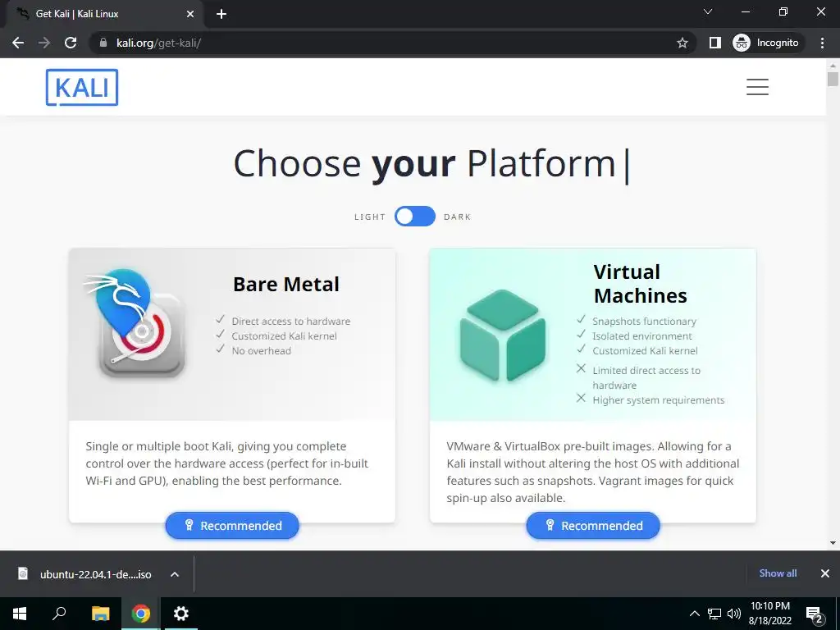Click the ubuntu iso file icon

(x=23, y=573)
